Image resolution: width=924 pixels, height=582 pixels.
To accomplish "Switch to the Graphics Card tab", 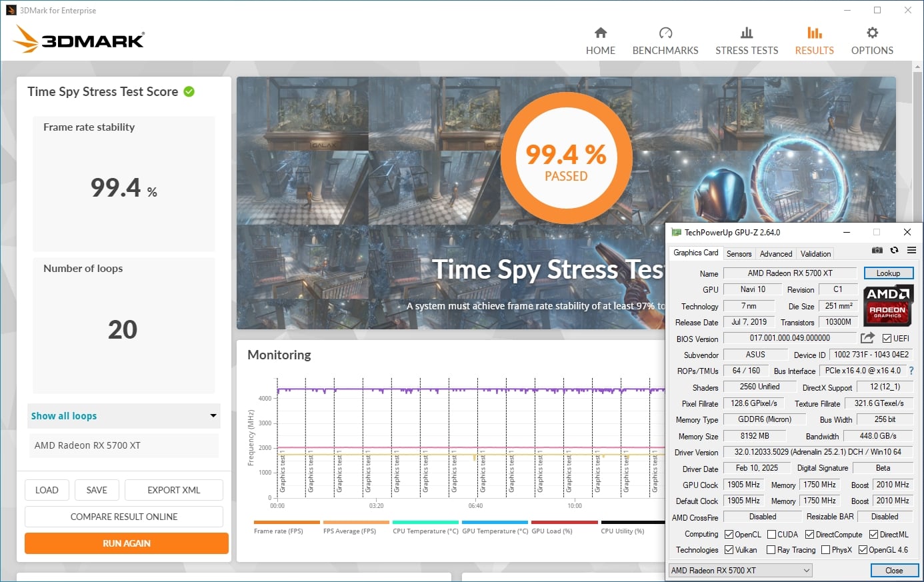I will [x=695, y=253].
